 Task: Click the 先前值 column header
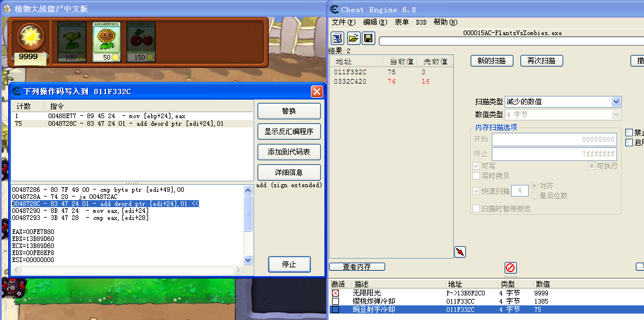pyautogui.click(x=435, y=61)
